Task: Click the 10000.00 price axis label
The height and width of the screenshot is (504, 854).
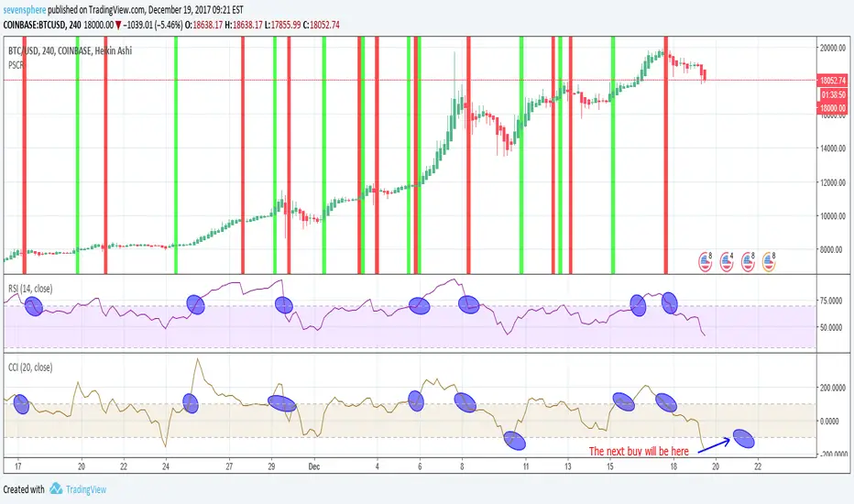Action: [x=833, y=216]
